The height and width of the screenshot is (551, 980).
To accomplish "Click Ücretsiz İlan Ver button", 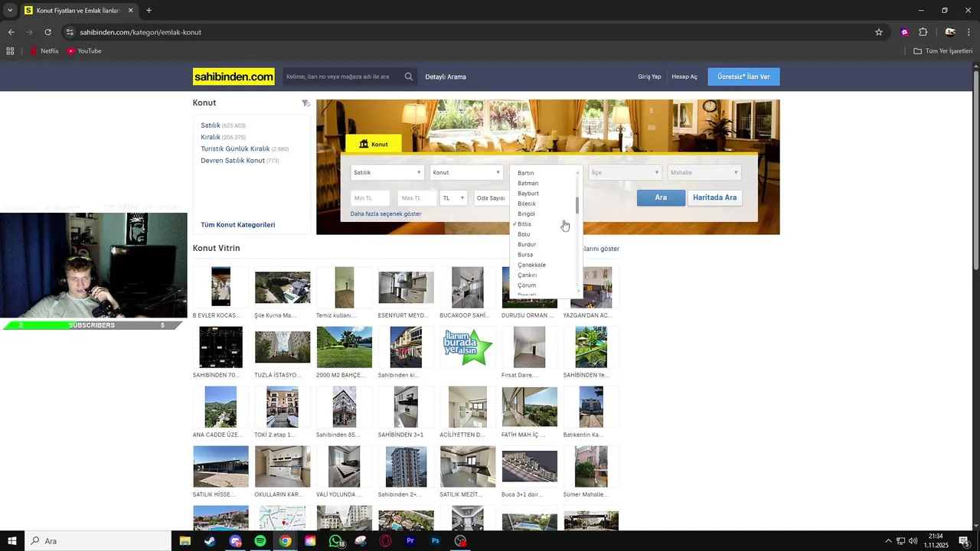I will pos(743,77).
